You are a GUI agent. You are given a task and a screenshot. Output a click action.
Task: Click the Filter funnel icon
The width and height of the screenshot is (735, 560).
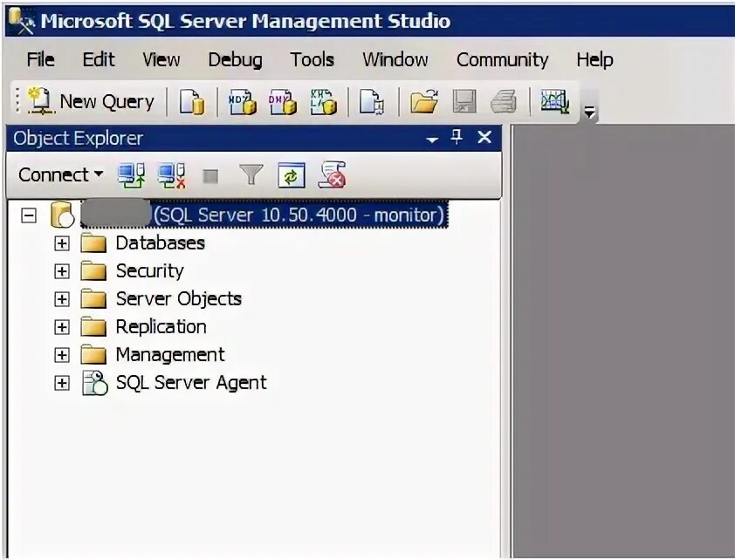pos(251,174)
